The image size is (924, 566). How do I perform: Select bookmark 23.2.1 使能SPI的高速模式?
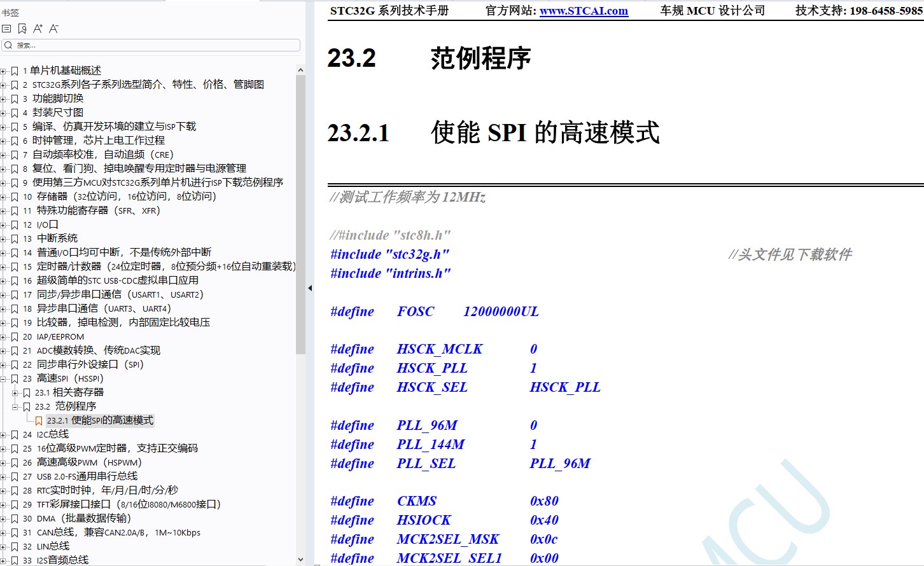[100, 420]
